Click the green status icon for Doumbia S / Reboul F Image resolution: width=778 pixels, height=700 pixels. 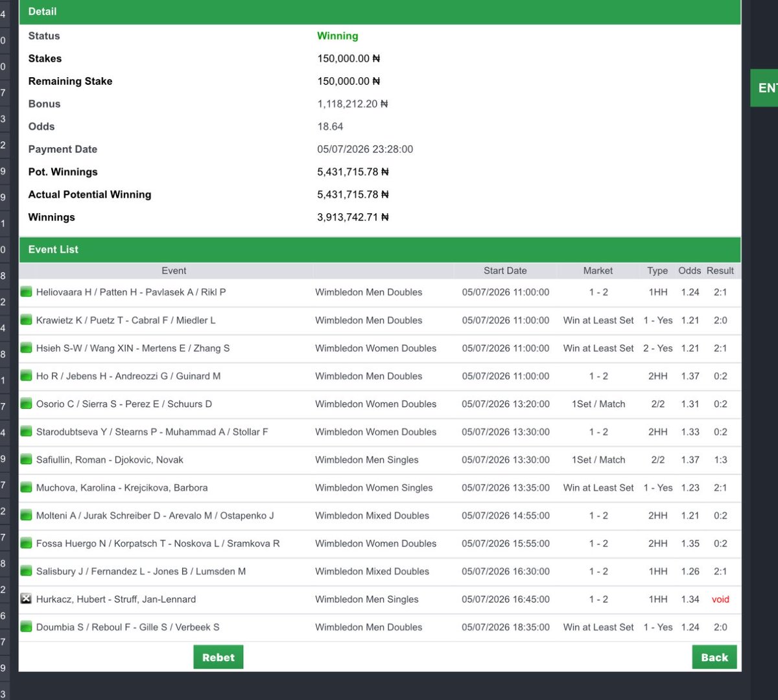coord(26,626)
